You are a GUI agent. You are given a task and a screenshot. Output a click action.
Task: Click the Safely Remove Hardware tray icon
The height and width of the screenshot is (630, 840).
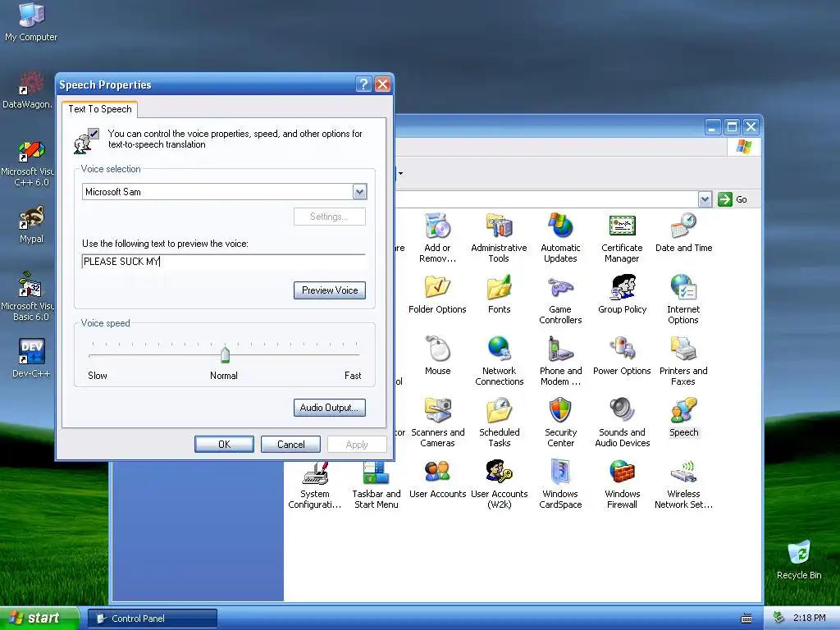[x=779, y=619]
